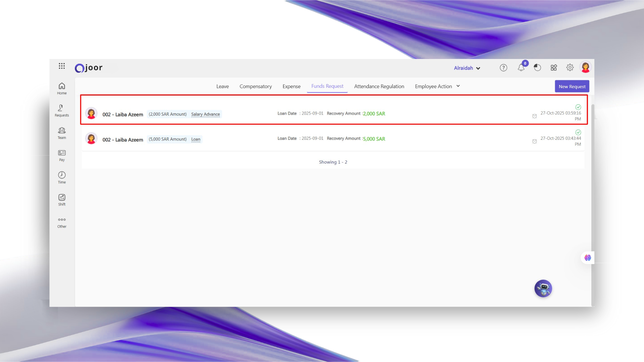Open the settings gear icon

point(570,68)
